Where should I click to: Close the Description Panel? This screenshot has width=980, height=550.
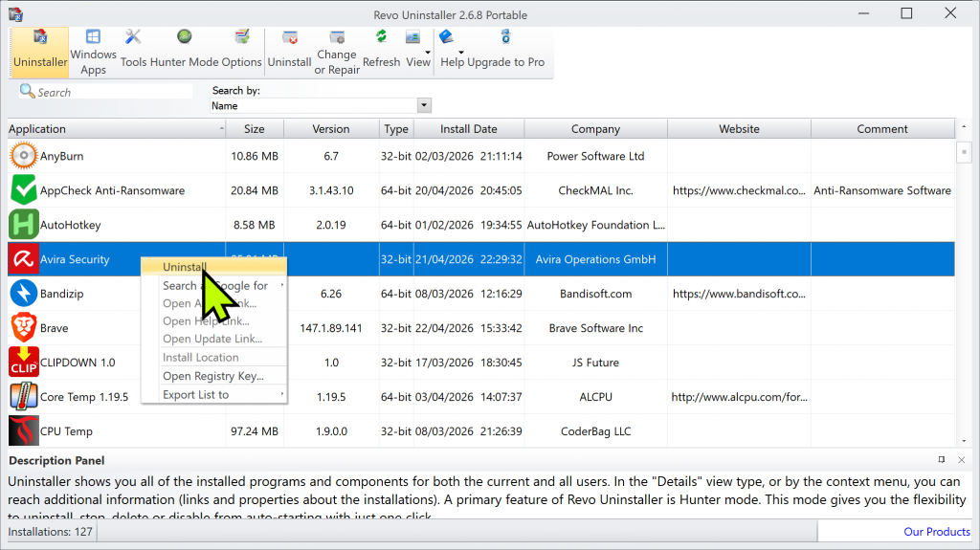[961, 460]
